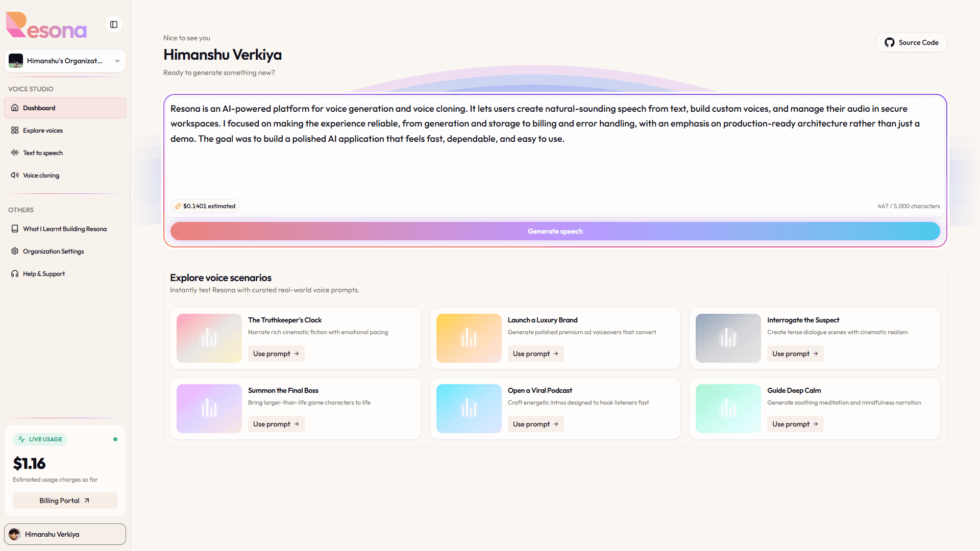Click the activity pulse icon in LIVE USAGE
980x551 pixels.
tap(21, 439)
